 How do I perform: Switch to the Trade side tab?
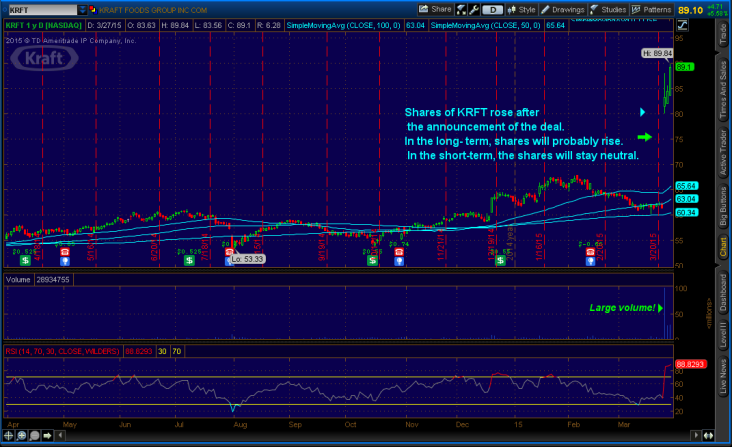click(723, 34)
